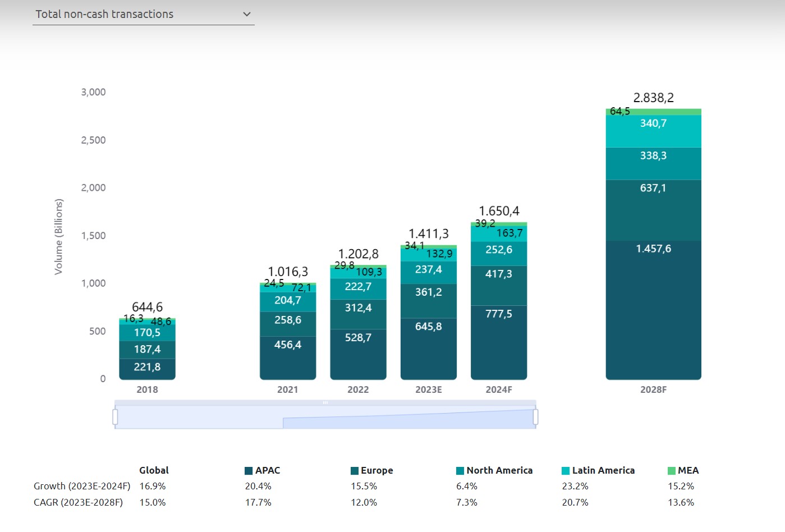
Task: Click the APAC growth value 20.4%
Action: (258, 486)
